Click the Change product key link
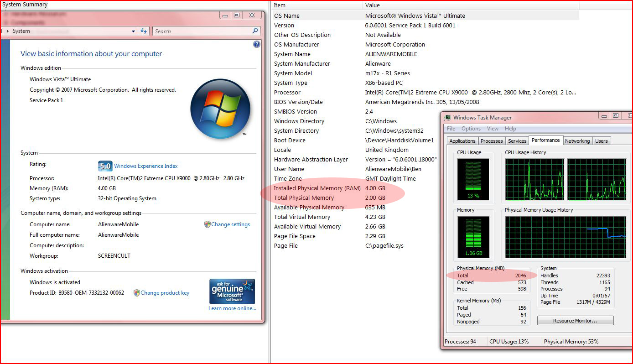The height and width of the screenshot is (364, 633). click(165, 293)
